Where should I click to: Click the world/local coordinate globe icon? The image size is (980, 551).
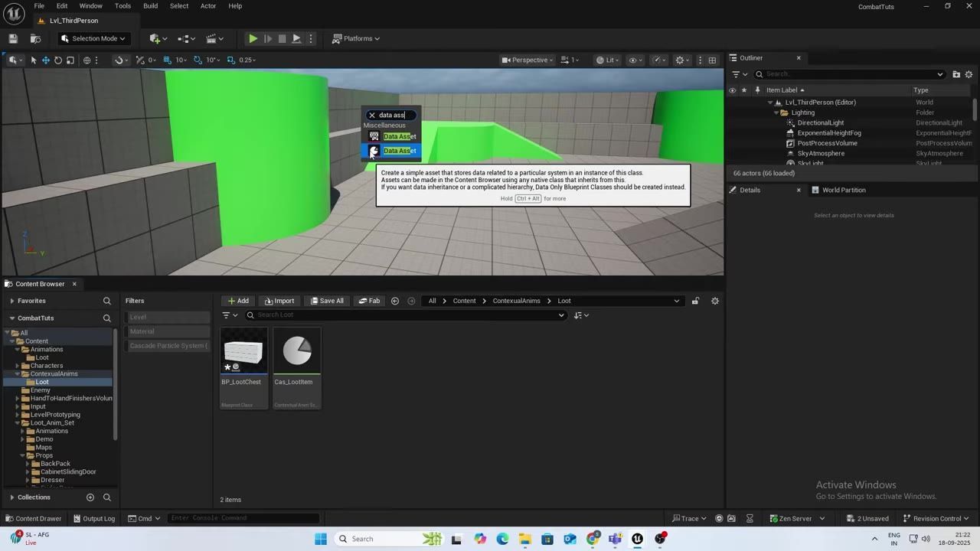click(x=87, y=60)
